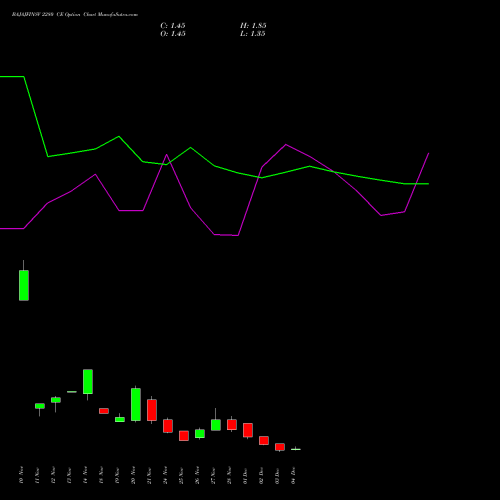Click the red candlestick above 28 Nov

pos(232,425)
